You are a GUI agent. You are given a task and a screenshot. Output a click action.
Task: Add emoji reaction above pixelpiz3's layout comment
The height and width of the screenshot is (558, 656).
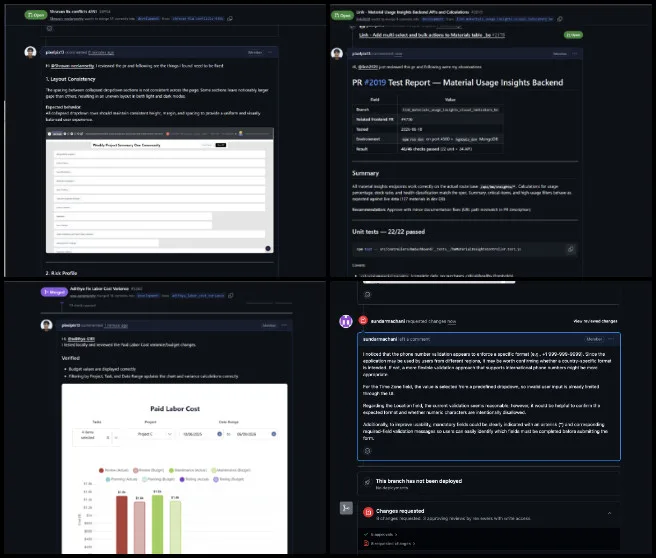point(50,28)
